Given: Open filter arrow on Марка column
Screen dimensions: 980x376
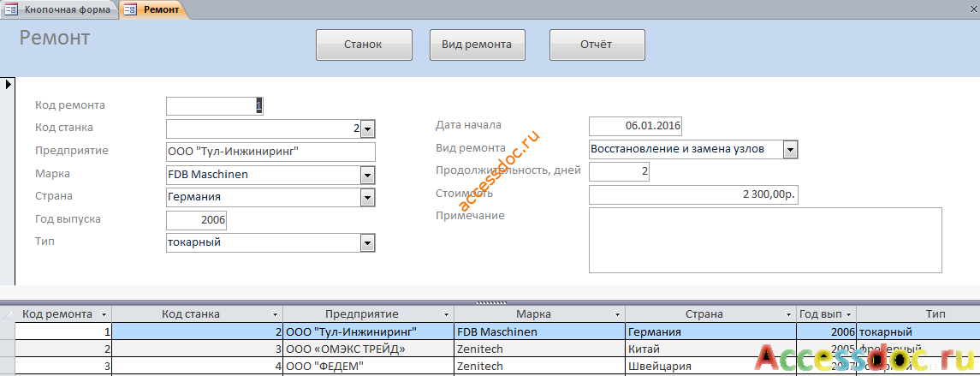Looking at the screenshot, I should tap(617, 314).
